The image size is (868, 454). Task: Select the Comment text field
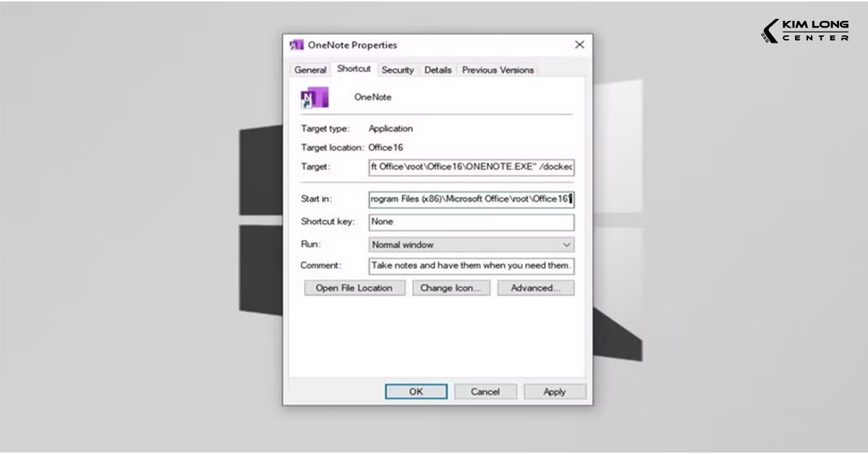coord(471,266)
